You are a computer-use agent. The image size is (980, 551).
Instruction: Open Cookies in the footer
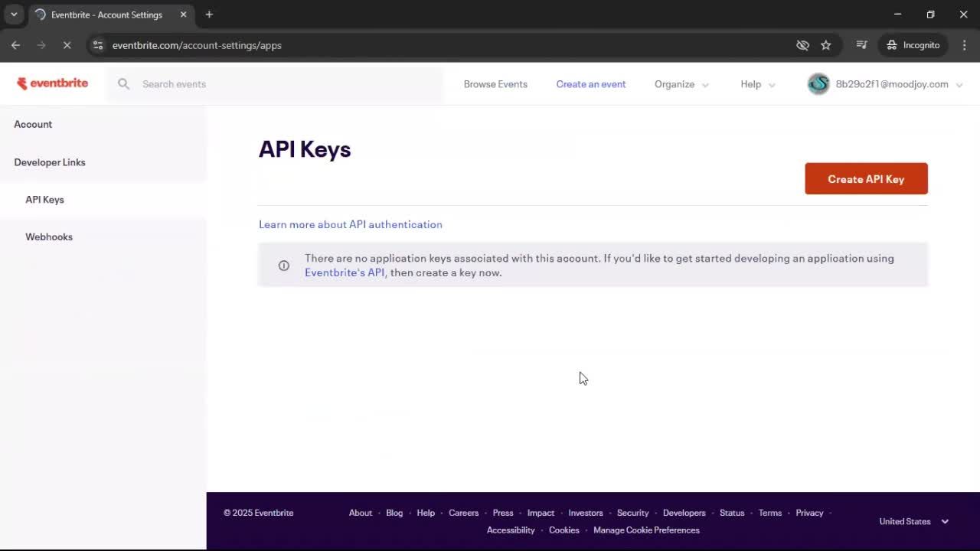(564, 530)
